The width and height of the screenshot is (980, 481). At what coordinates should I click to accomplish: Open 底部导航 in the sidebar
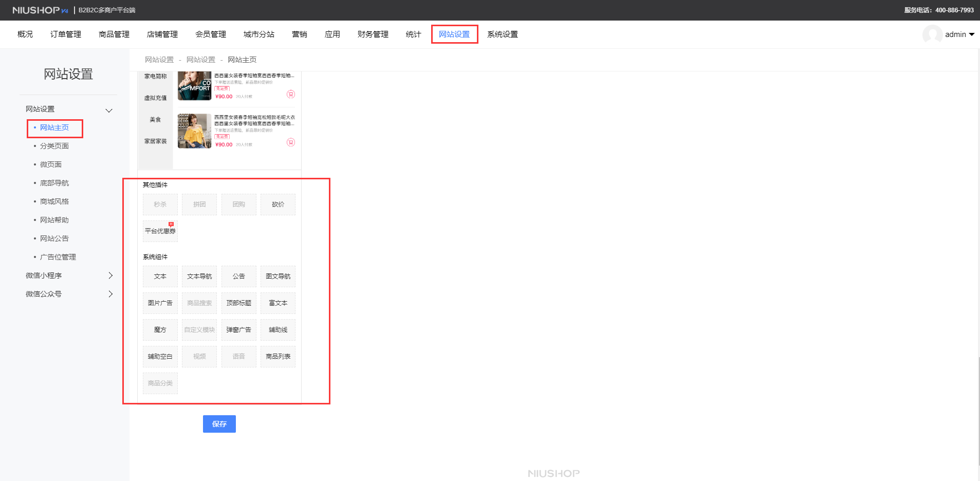pyautogui.click(x=54, y=183)
